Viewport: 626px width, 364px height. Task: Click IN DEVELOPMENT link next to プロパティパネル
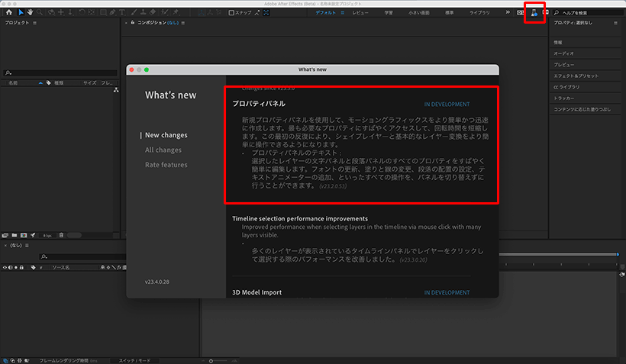click(x=447, y=105)
